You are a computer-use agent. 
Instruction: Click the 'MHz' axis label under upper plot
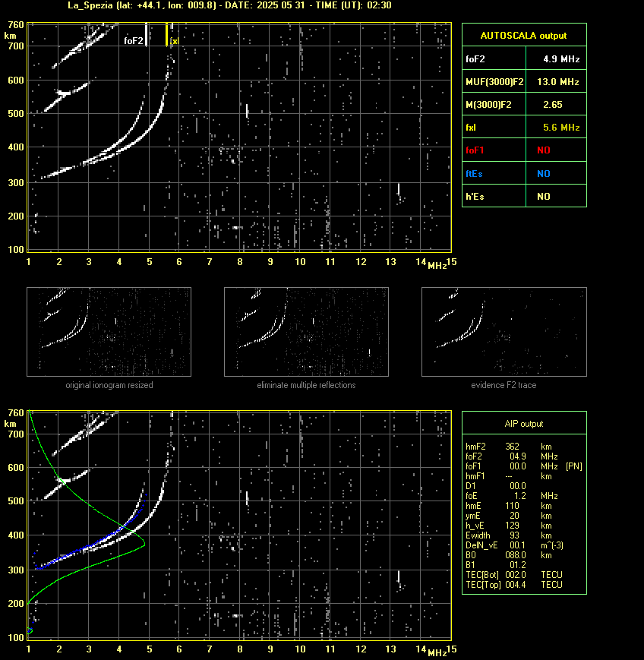(437, 266)
